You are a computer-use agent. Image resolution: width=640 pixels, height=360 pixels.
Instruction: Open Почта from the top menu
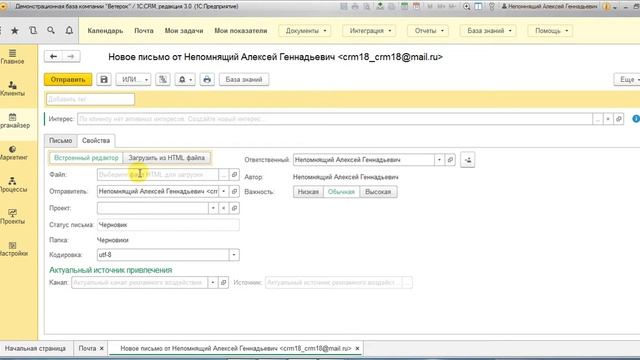point(144,31)
